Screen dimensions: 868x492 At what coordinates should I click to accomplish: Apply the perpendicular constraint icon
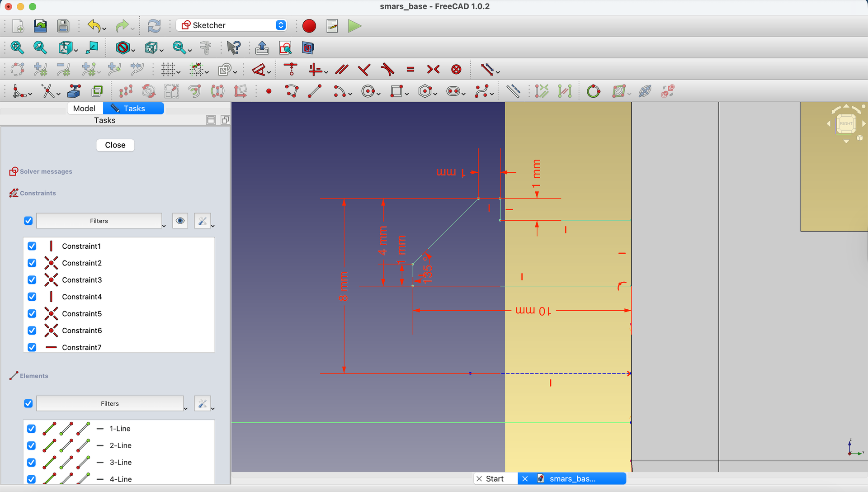coord(364,69)
